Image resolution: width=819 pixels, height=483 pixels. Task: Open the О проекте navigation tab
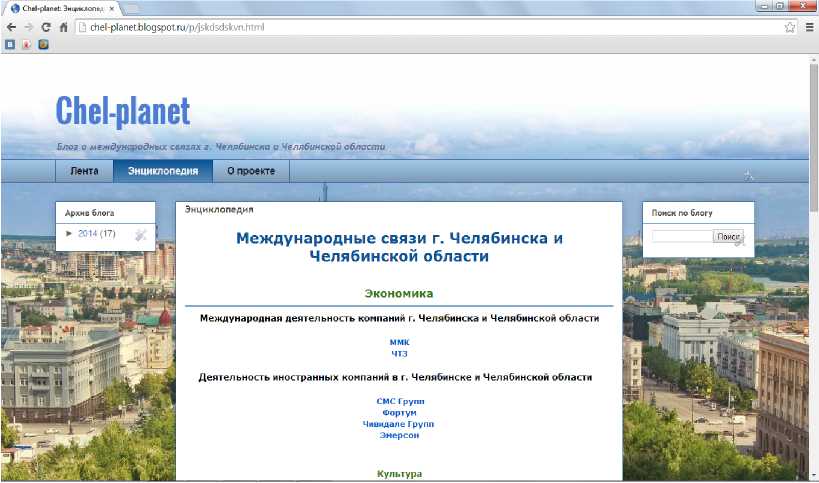click(251, 171)
